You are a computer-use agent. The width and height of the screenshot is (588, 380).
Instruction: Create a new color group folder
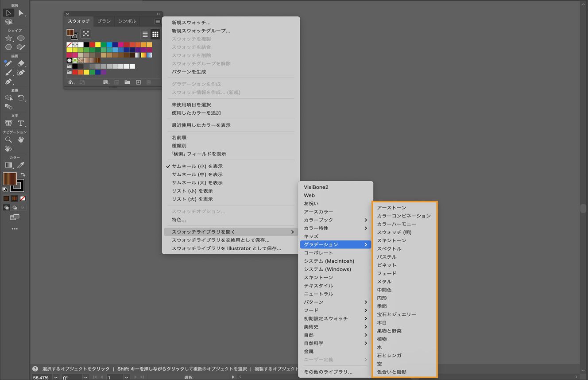click(128, 82)
